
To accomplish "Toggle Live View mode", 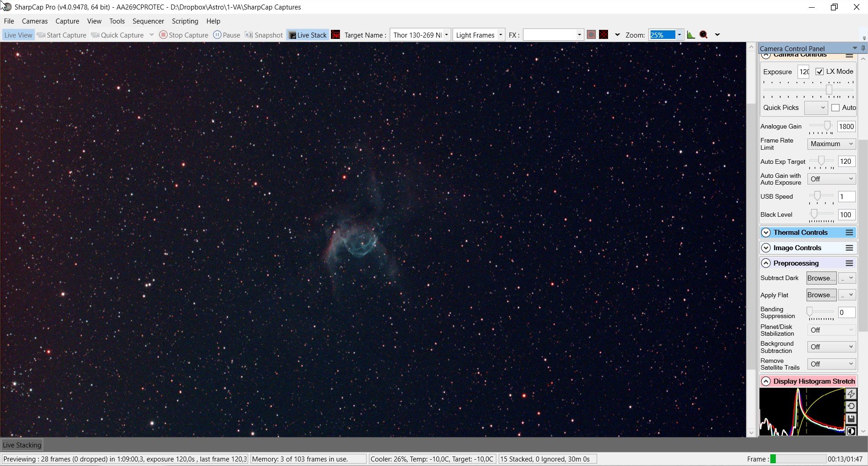I will click(18, 35).
